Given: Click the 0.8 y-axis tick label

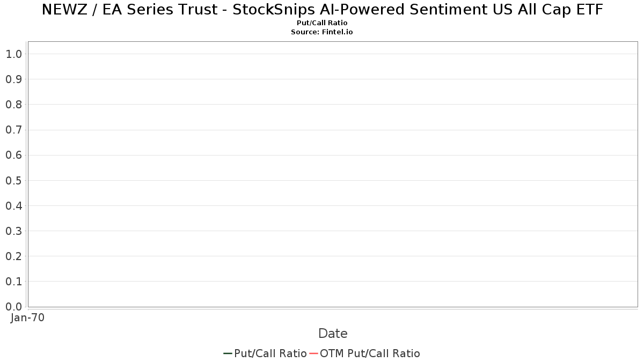Looking at the screenshot, I should click(13, 105).
